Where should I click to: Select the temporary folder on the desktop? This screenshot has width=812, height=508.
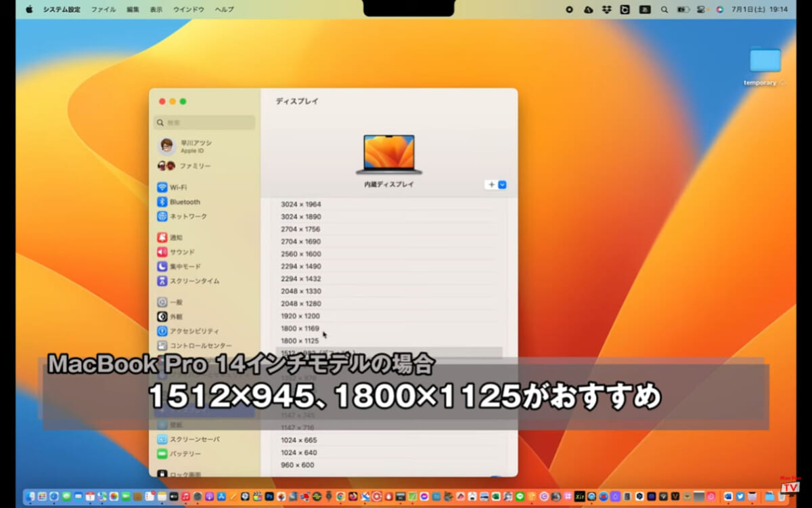(x=765, y=67)
